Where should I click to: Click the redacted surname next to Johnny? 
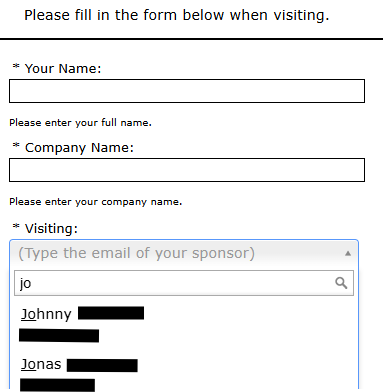[111, 313]
